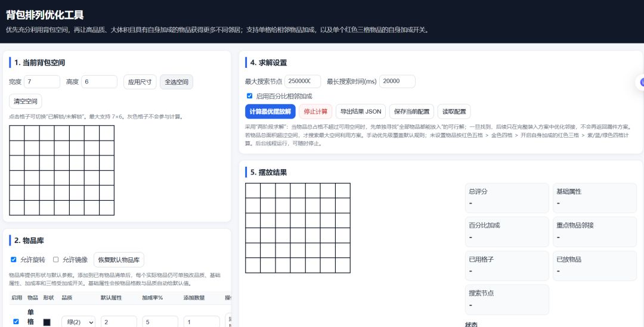Click the 启用 column header

pyautogui.click(x=17, y=297)
